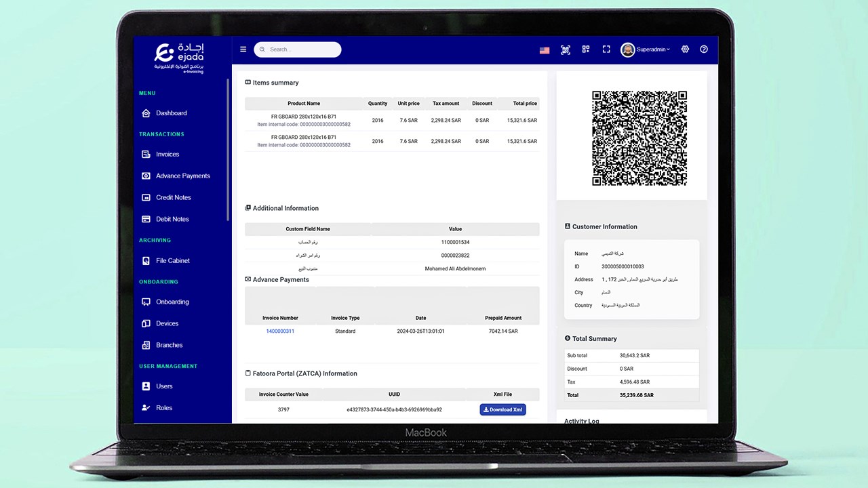Click inside the Search input field
The width and height of the screenshot is (868, 488).
[297, 49]
